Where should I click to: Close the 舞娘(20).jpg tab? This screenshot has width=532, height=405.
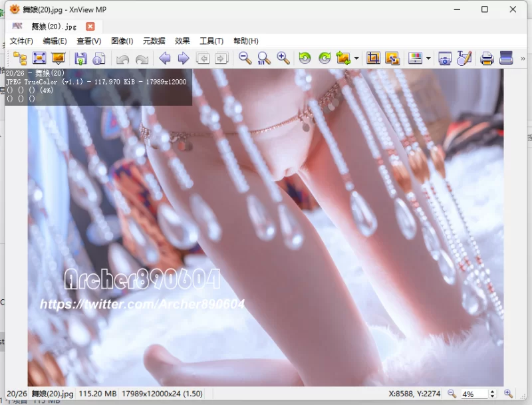(x=90, y=27)
